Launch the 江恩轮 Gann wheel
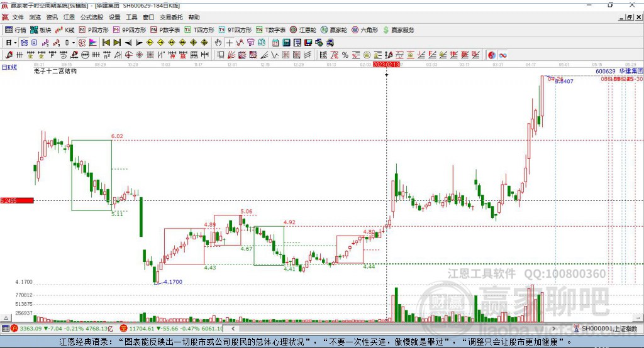Viewport: 644px width, 348px height. [303, 30]
